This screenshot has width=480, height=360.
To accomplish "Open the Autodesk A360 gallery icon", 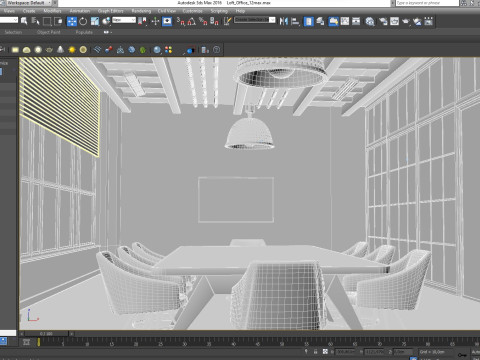I will pos(429,22).
